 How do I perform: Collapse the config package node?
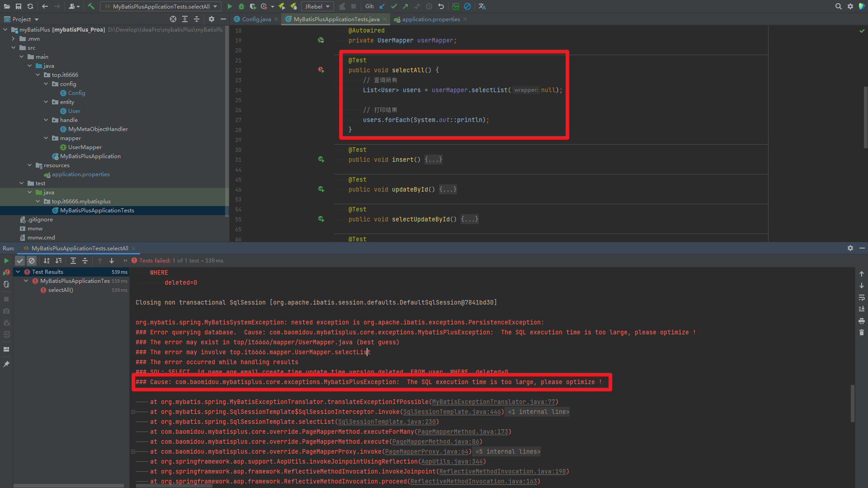tap(46, 84)
